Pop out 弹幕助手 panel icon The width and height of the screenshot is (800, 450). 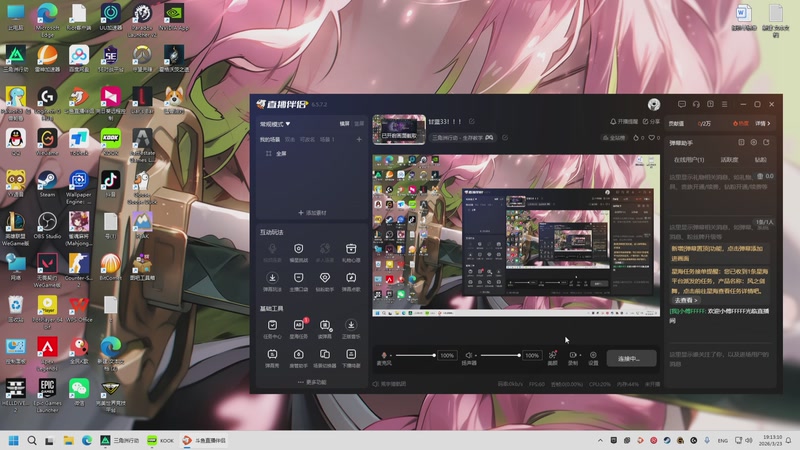click(741, 142)
